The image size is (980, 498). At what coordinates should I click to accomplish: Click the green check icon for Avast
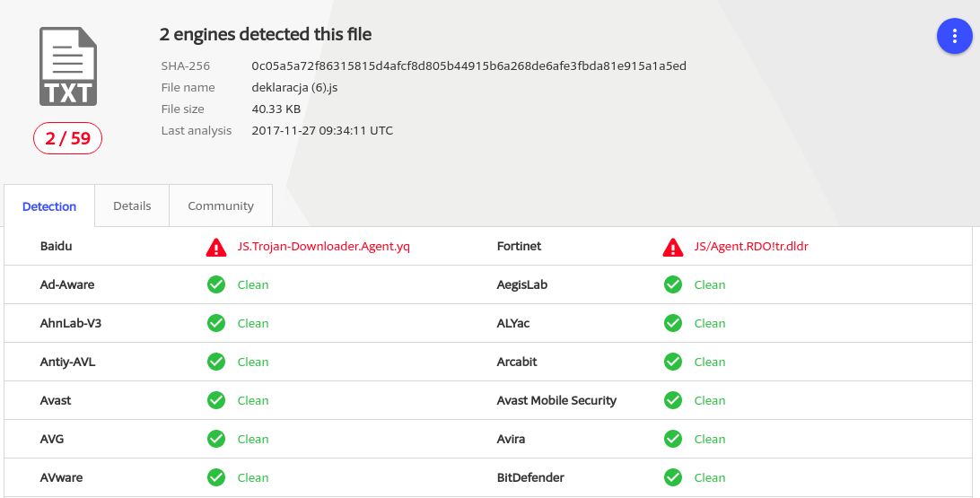click(x=215, y=401)
